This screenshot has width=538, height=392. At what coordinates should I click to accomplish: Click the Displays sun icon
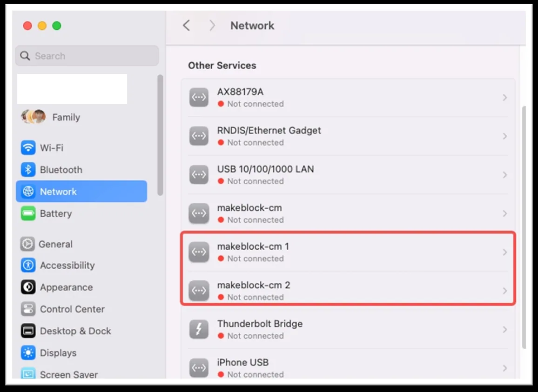pos(28,353)
